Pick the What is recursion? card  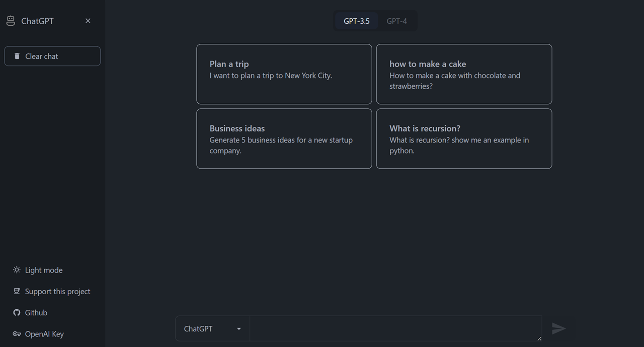tap(463, 138)
